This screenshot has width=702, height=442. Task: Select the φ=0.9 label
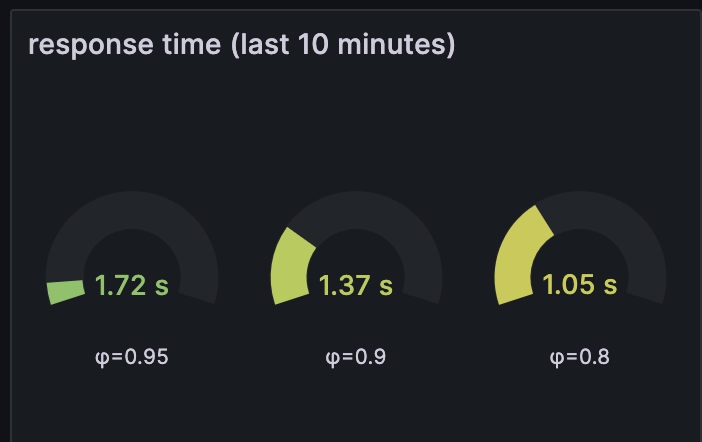pyautogui.click(x=355, y=357)
